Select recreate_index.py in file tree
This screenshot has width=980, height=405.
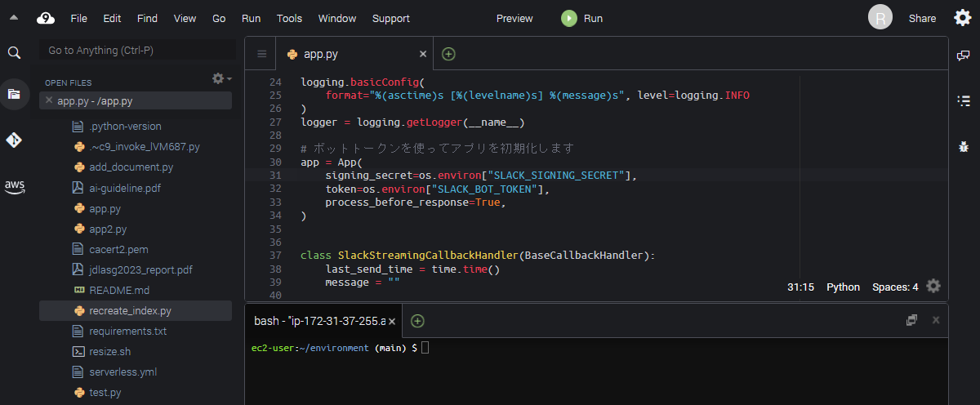(136, 311)
